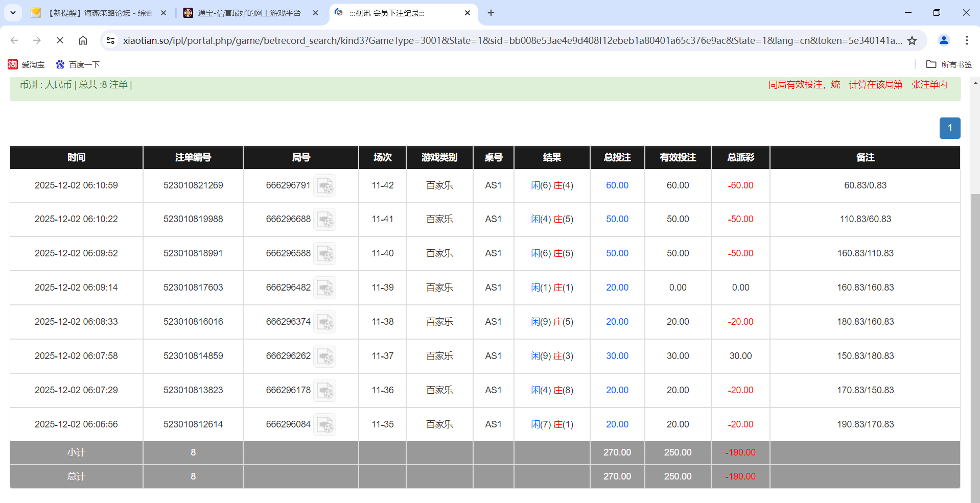Stop loading the current page
The height and width of the screenshot is (503, 980).
(x=60, y=40)
